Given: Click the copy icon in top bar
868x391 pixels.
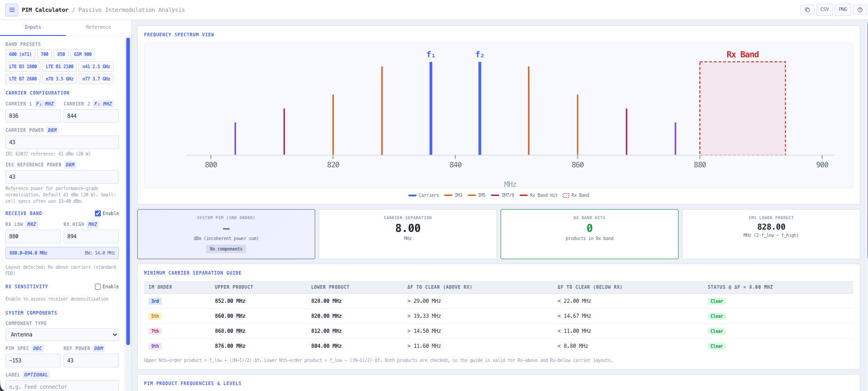Looking at the screenshot, I should click(807, 10).
